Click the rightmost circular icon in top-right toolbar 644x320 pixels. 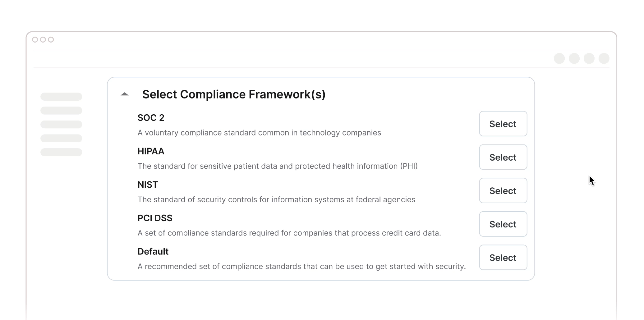click(604, 58)
